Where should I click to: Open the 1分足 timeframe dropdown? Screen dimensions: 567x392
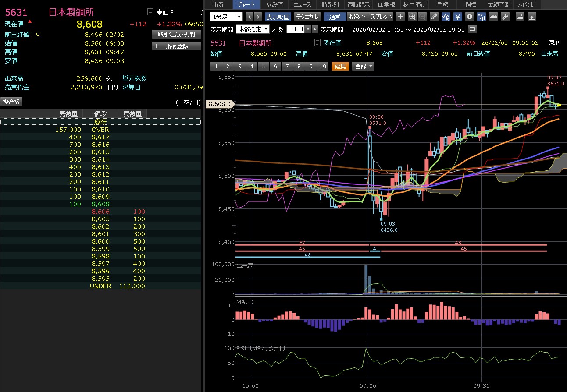tap(226, 17)
